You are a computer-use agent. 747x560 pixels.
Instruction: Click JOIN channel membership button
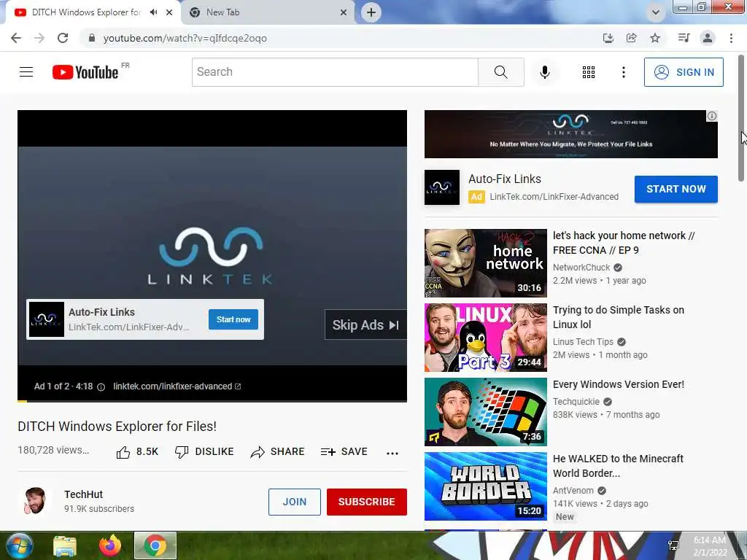click(x=295, y=502)
